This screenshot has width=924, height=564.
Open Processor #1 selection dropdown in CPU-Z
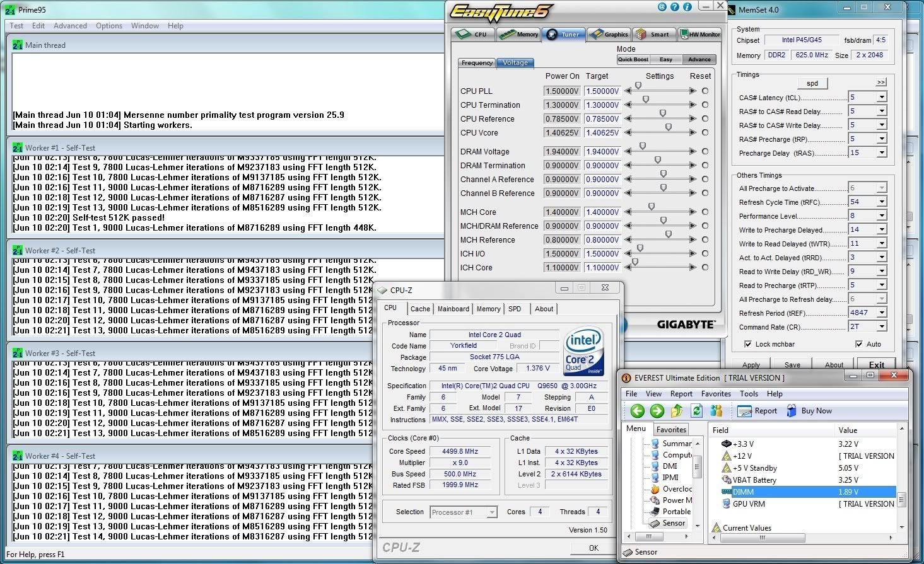(x=492, y=512)
